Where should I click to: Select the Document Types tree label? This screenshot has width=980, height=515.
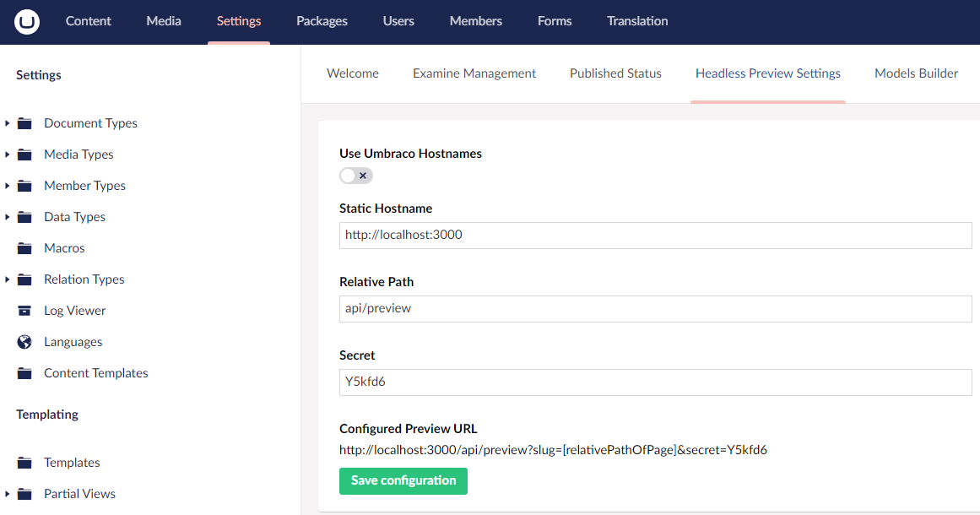tap(90, 123)
